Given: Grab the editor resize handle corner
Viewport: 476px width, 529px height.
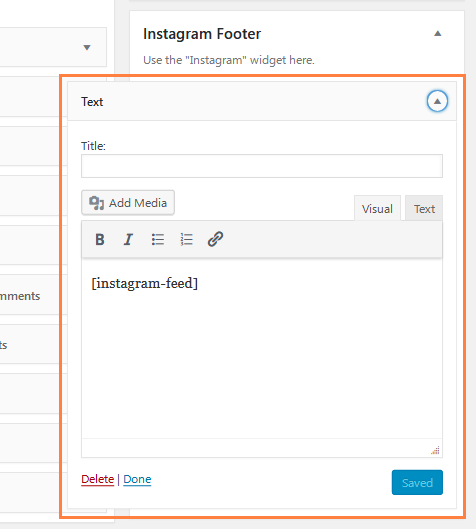Looking at the screenshot, I should pos(435,450).
